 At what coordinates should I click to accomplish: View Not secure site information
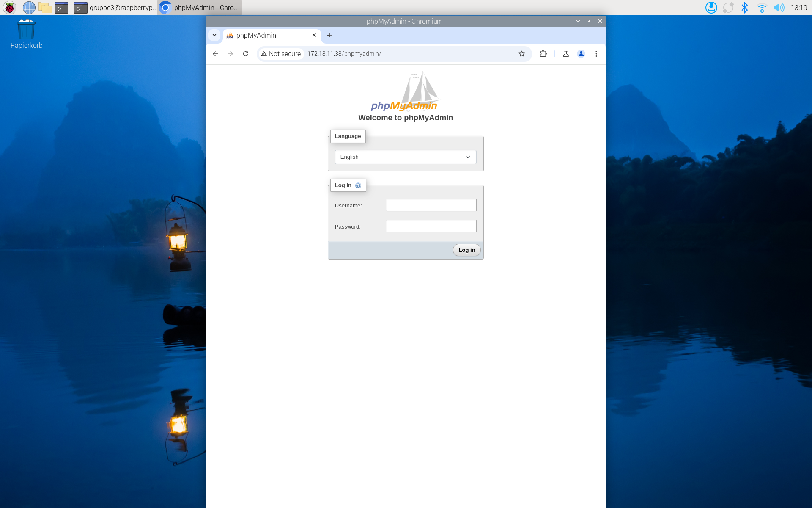click(x=281, y=54)
